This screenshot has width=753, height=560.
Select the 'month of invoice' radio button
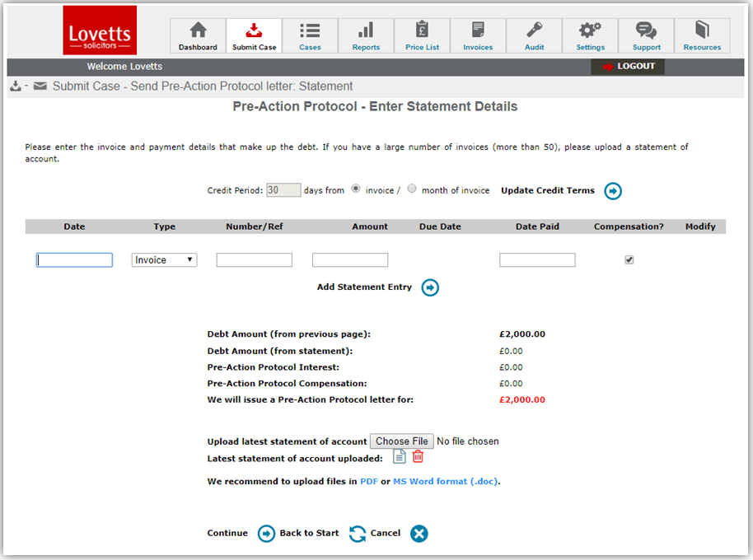point(413,189)
